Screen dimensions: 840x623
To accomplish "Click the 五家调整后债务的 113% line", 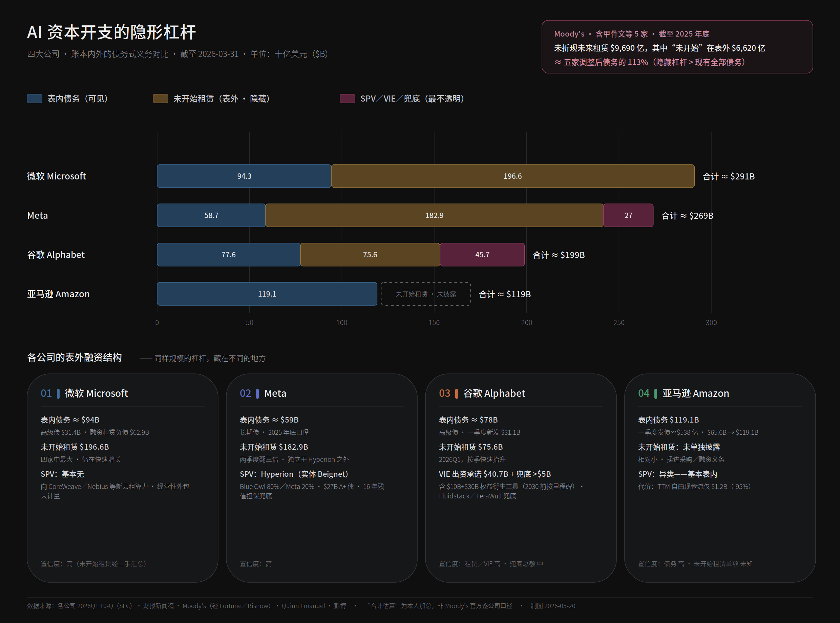I will click(x=650, y=62).
